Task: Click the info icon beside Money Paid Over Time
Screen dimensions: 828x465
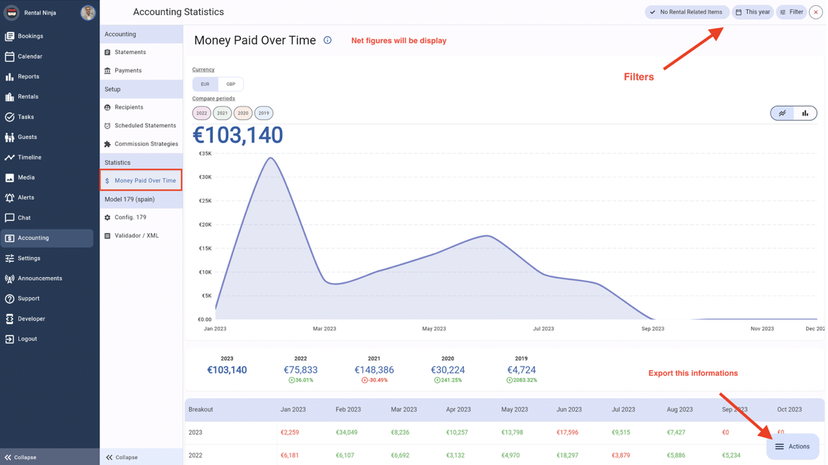Action: coord(327,41)
